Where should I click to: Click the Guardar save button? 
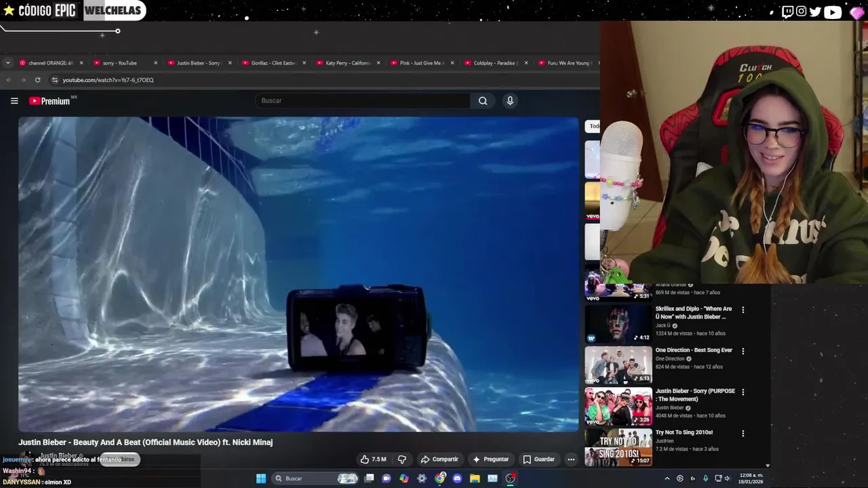[538, 460]
